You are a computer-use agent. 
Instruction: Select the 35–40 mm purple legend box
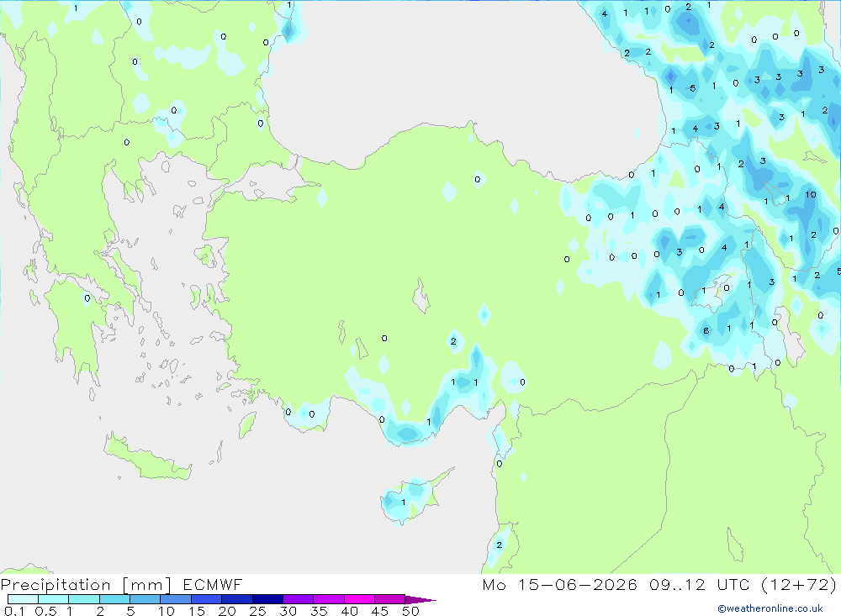point(329,599)
